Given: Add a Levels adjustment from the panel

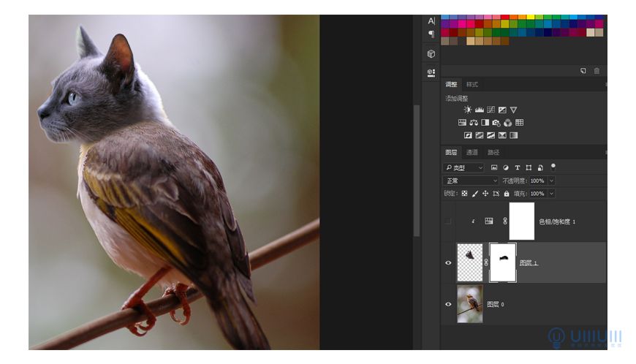Looking at the screenshot, I should pos(480,110).
